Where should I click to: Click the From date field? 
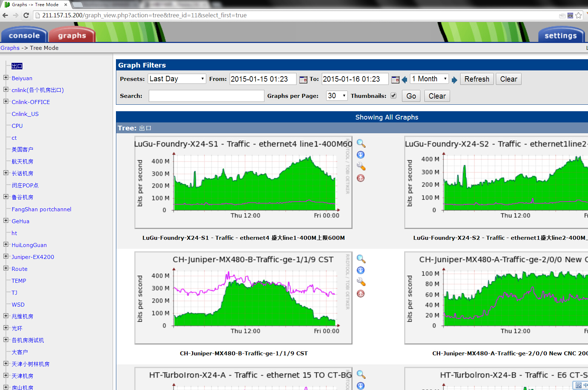pyautogui.click(x=263, y=79)
